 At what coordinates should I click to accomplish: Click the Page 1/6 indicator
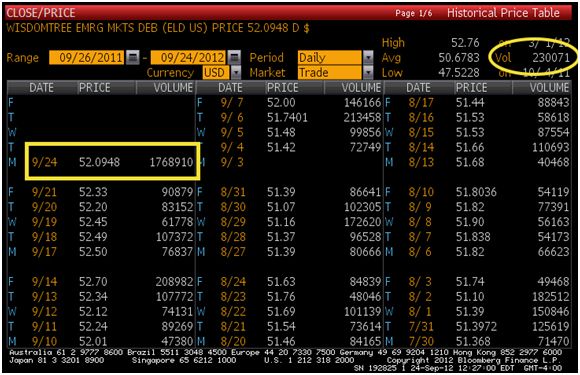click(414, 13)
